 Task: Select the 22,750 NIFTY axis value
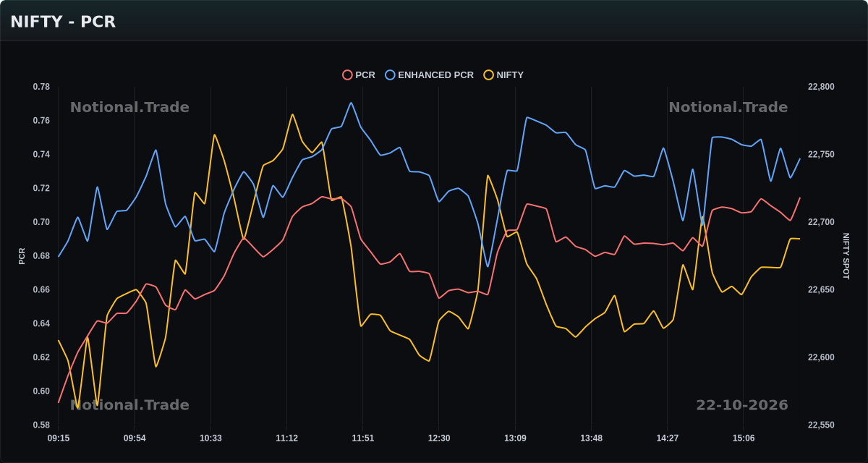821,155
